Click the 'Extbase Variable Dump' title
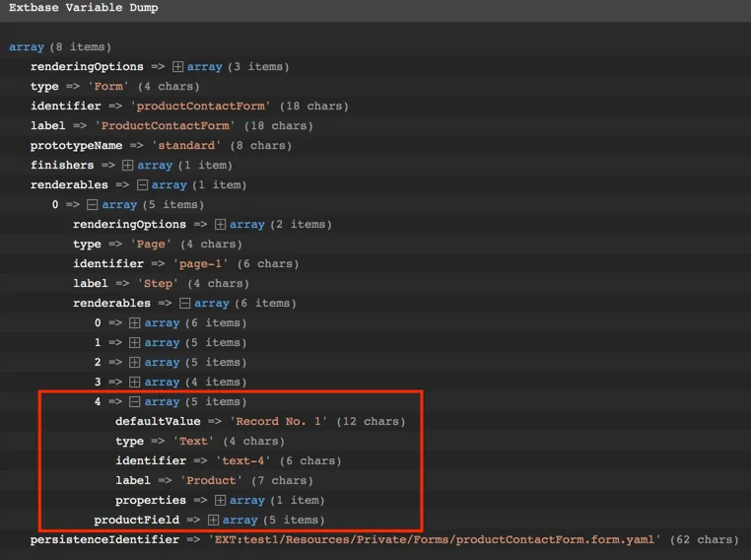The image size is (751, 560). point(84,8)
